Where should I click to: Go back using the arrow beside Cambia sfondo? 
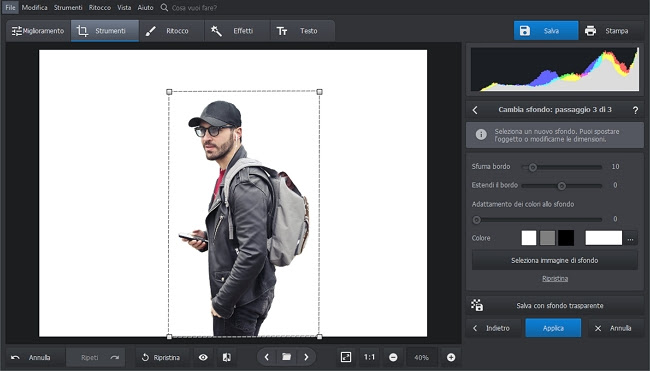tap(475, 110)
